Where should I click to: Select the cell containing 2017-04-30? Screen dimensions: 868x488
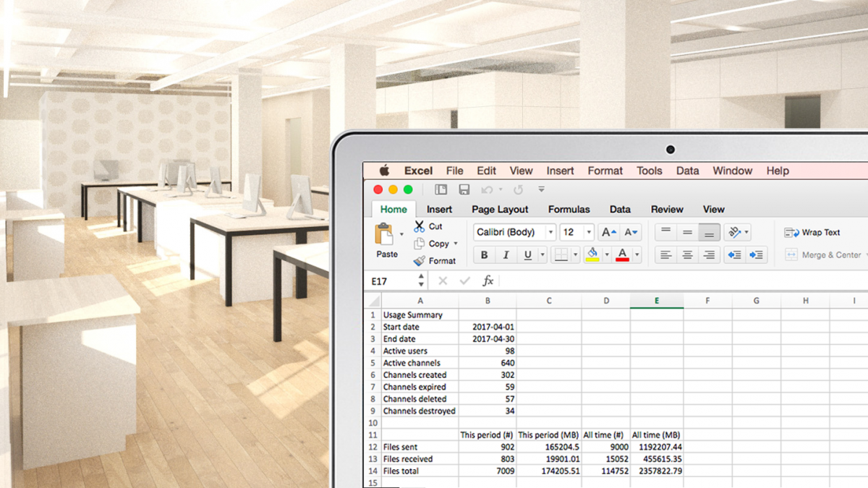488,338
